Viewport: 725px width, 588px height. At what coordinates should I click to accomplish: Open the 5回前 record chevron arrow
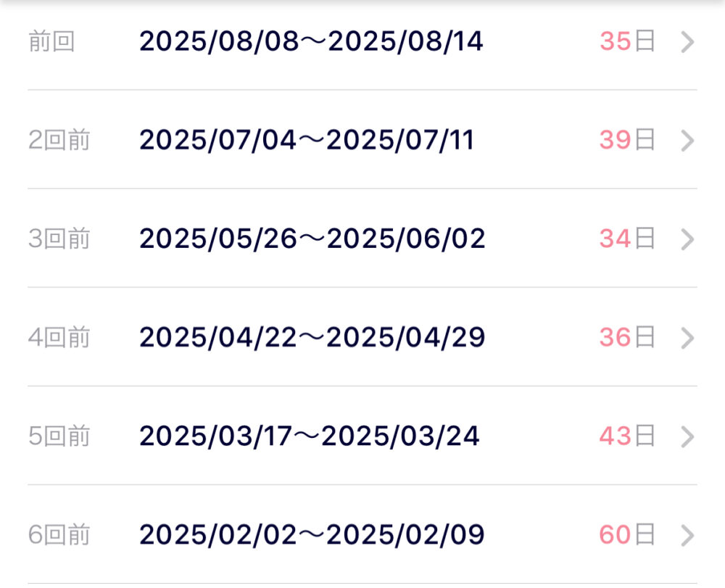click(x=687, y=437)
